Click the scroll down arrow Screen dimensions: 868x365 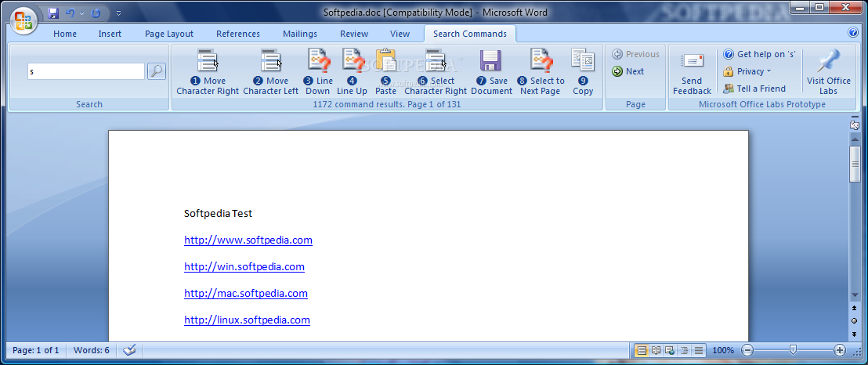[855, 295]
